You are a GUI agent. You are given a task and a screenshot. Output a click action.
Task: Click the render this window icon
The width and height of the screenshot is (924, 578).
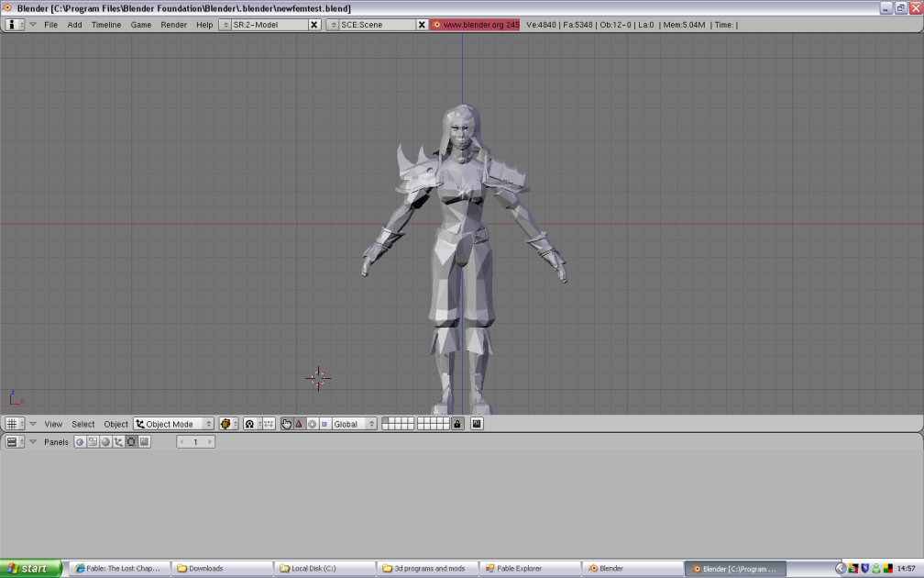pos(477,424)
